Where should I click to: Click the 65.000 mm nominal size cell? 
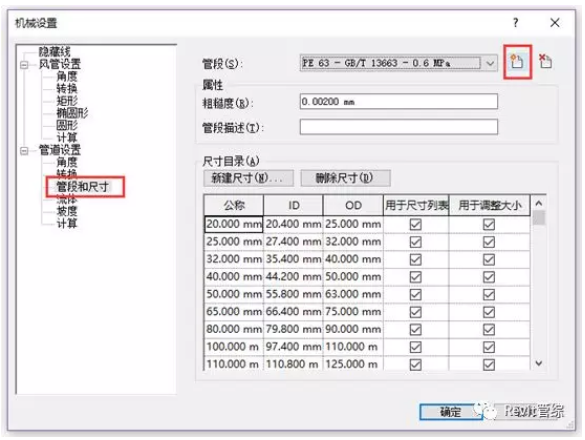[x=234, y=312]
